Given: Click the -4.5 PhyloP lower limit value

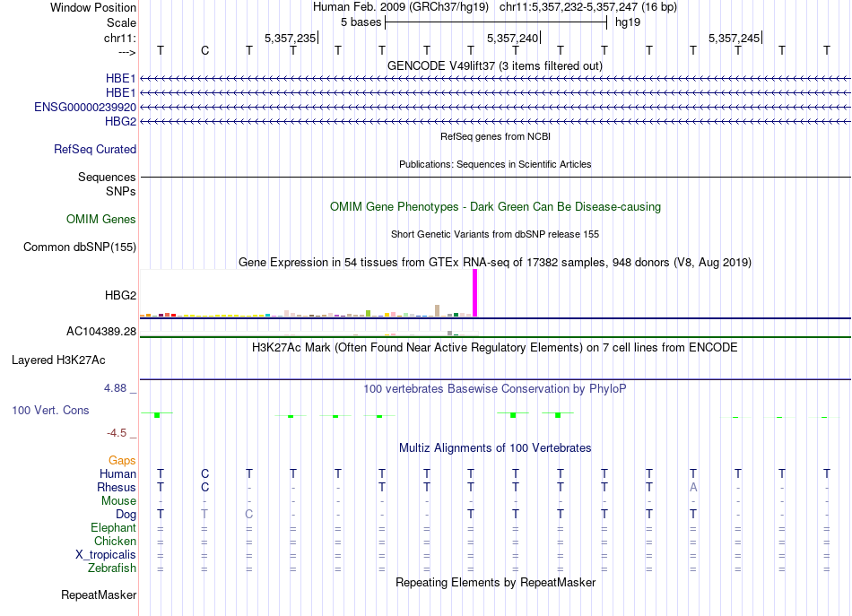Looking at the screenshot, I should (x=117, y=433).
